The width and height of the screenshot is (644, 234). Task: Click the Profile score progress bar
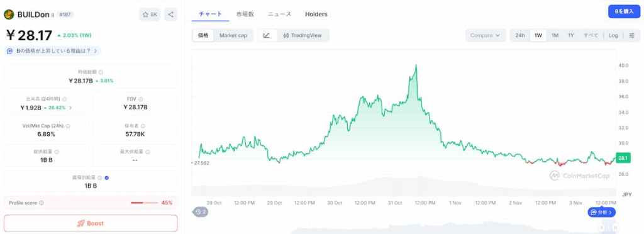point(144,203)
